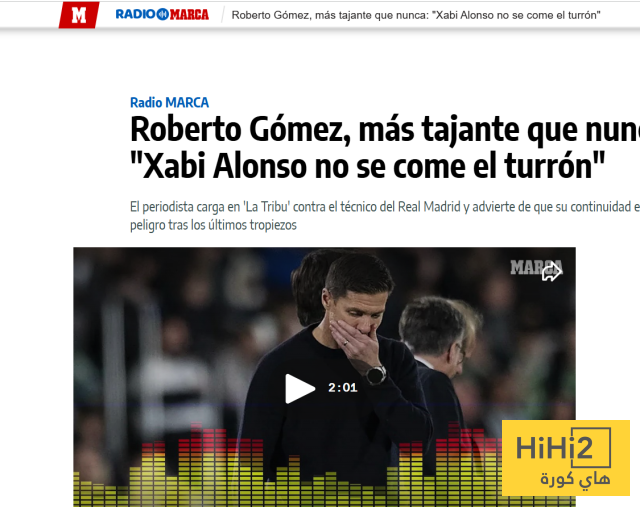Click the audio equalizer bars on video
The image size is (640, 507).
click(x=286, y=465)
